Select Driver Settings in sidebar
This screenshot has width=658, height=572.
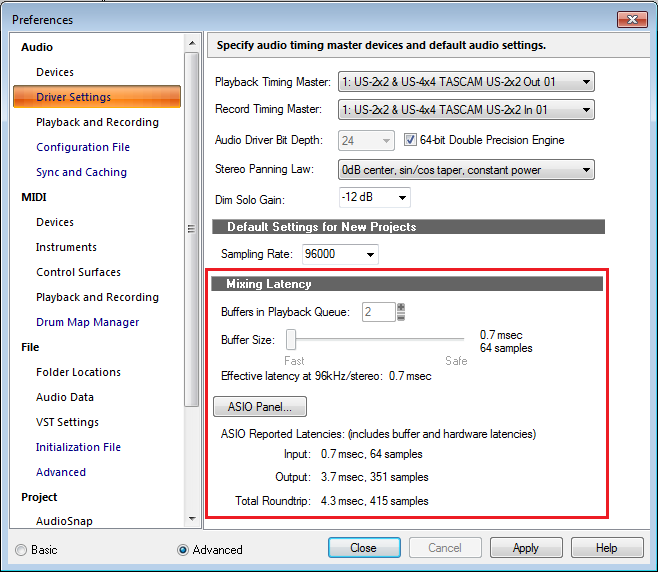pyautogui.click(x=97, y=97)
